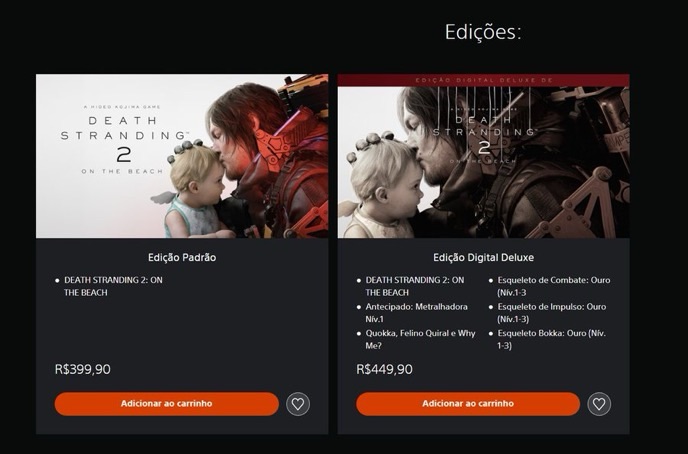
Task: Click the Death Stranding 2 logo on Padrão cover
Action: [x=124, y=139]
